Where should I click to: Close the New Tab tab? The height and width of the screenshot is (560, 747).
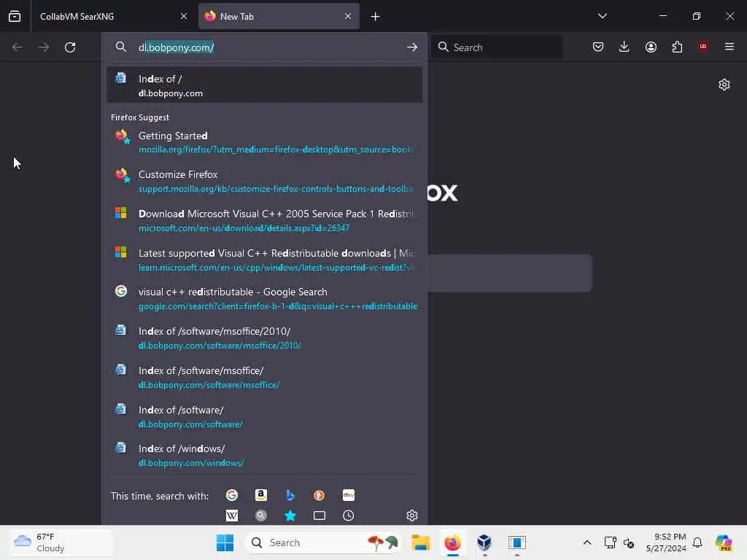(x=348, y=16)
